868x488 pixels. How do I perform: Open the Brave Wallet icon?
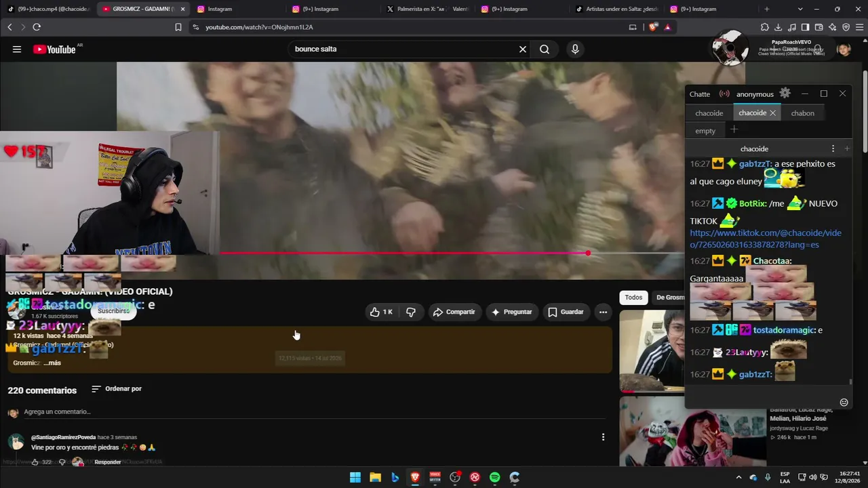pos(818,27)
